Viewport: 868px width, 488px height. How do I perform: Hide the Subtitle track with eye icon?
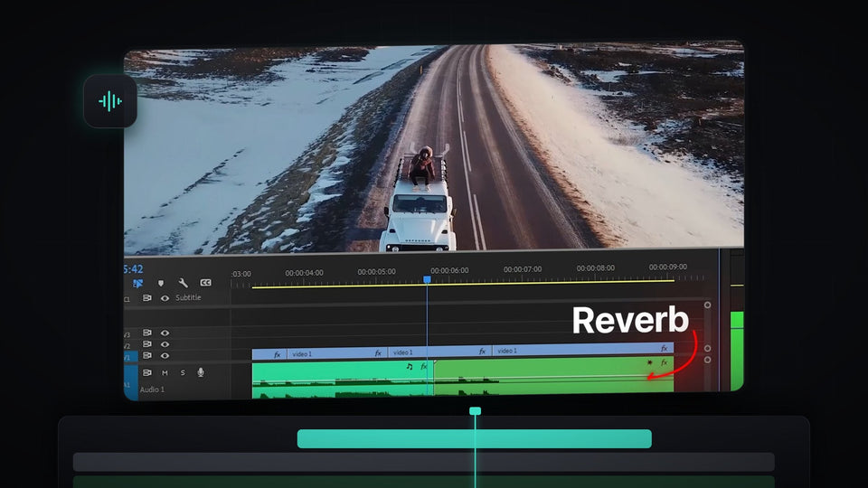[165, 298]
